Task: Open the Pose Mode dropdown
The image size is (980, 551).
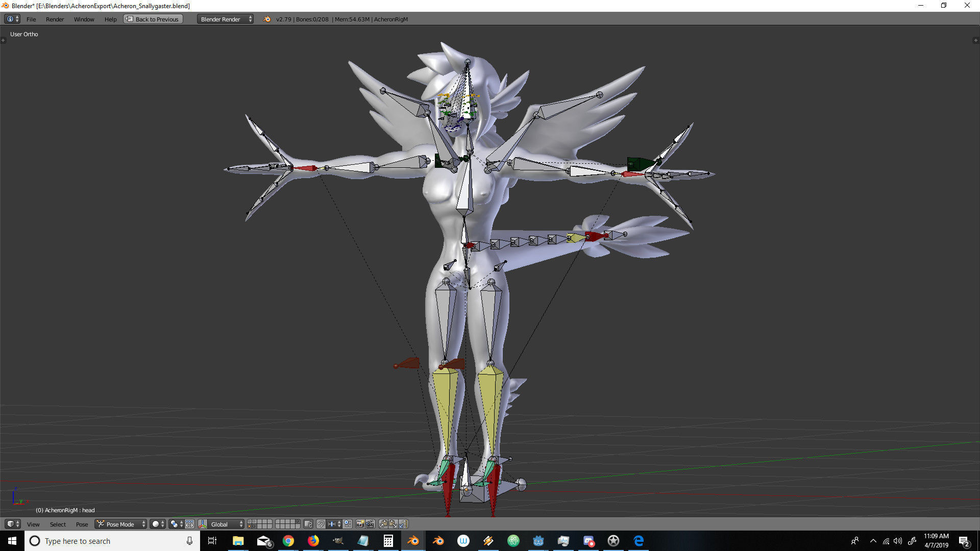Action: pyautogui.click(x=121, y=524)
